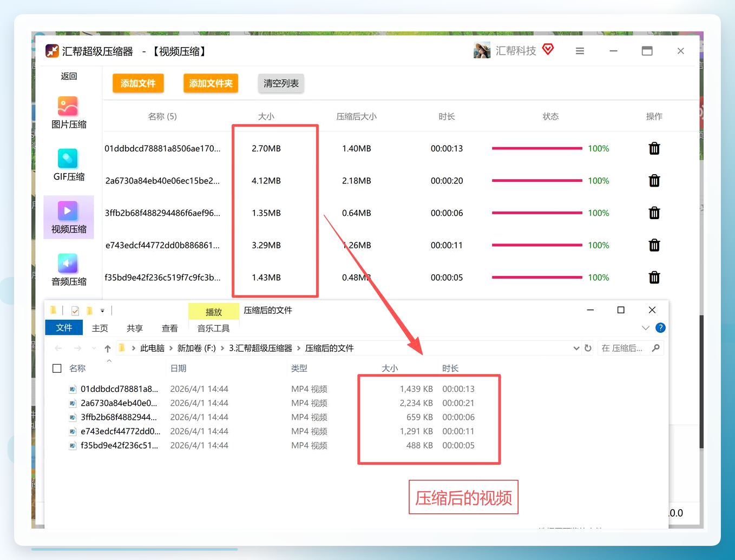Select file e743edcf44772dd0... in Explorer
The image size is (735, 560).
click(x=121, y=431)
